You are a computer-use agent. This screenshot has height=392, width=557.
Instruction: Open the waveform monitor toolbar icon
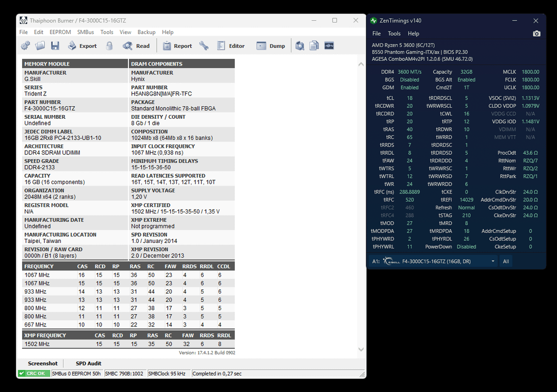(x=329, y=46)
